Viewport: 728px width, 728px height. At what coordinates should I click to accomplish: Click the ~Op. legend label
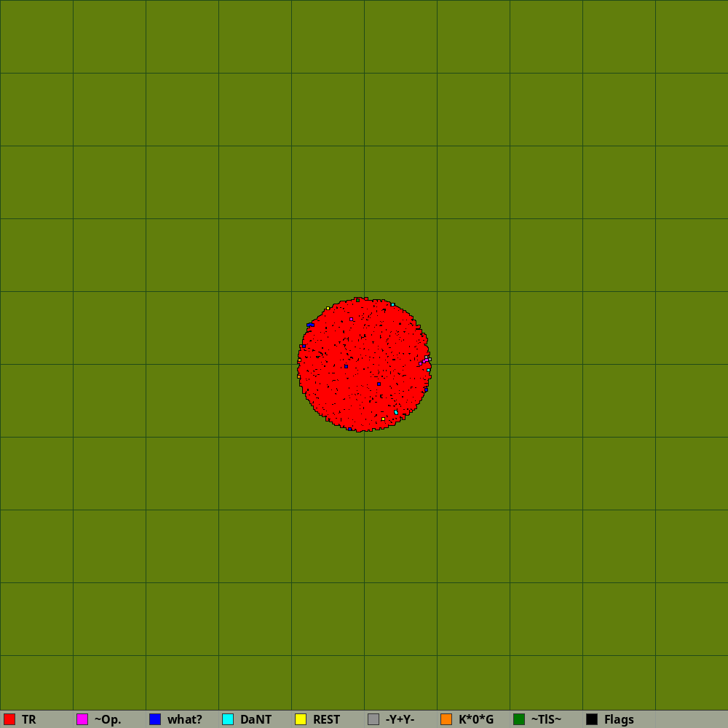108,720
